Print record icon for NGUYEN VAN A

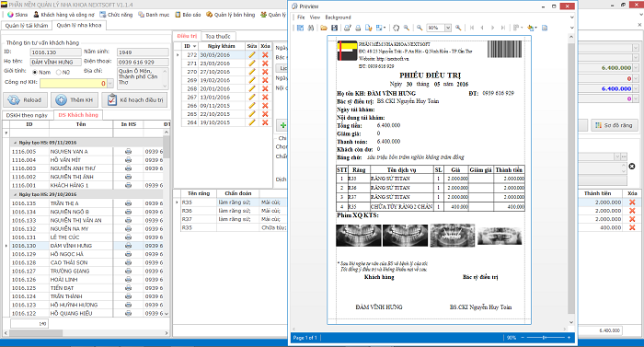pos(128,151)
